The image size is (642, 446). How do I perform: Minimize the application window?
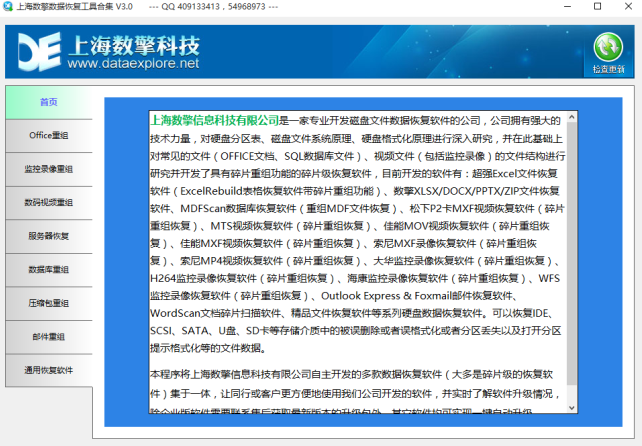click(567, 7)
